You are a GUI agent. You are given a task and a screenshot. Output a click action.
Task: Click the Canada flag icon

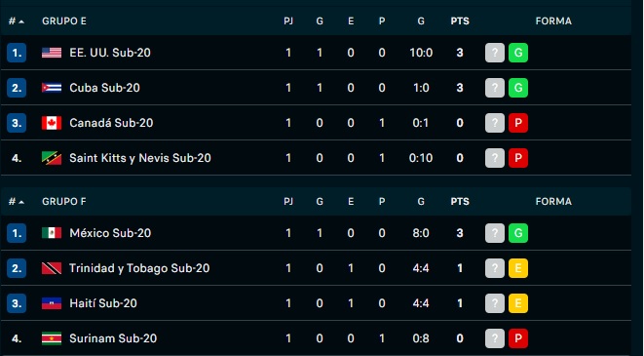[x=52, y=123]
